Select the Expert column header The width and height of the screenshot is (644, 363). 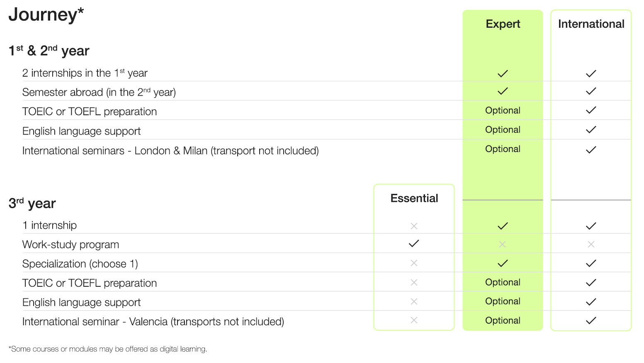(x=503, y=24)
